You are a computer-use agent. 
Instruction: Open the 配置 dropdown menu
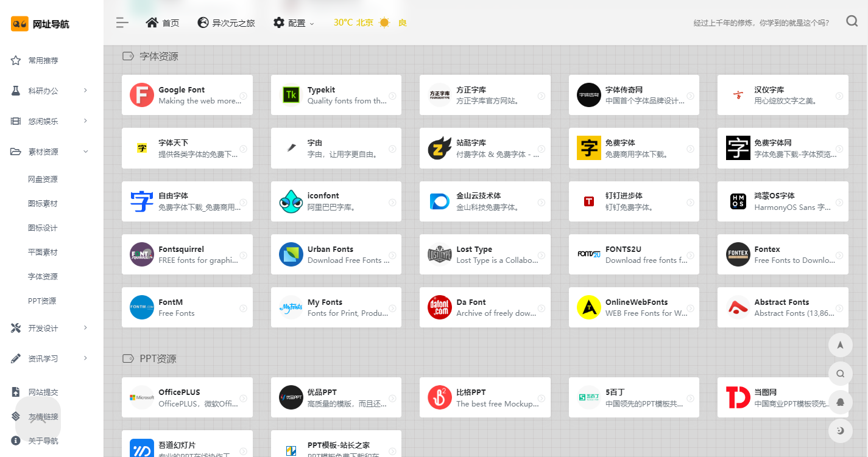point(294,23)
